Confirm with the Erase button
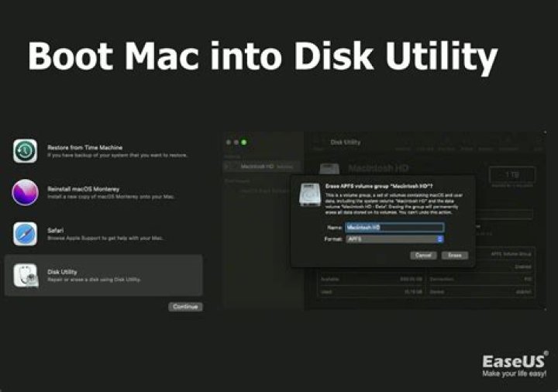The height and width of the screenshot is (392, 558). (x=455, y=255)
